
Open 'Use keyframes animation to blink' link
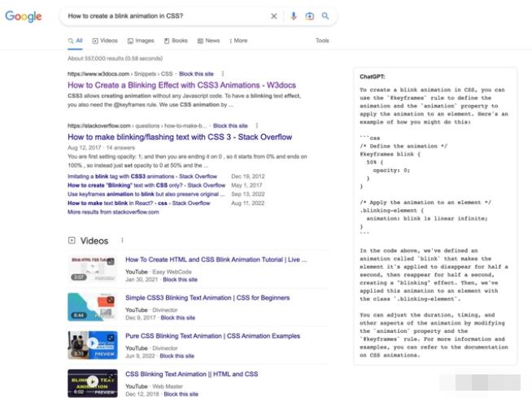(146, 195)
